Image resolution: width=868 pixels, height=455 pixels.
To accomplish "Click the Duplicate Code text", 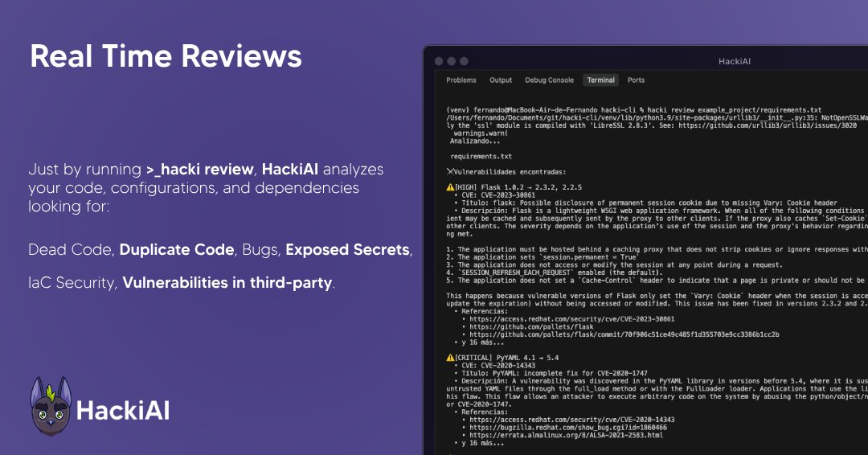I will 177,250.
